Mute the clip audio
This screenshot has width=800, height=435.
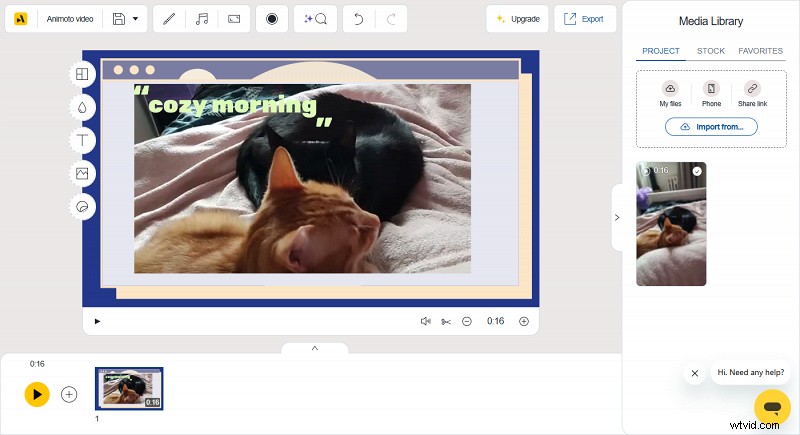(x=426, y=321)
